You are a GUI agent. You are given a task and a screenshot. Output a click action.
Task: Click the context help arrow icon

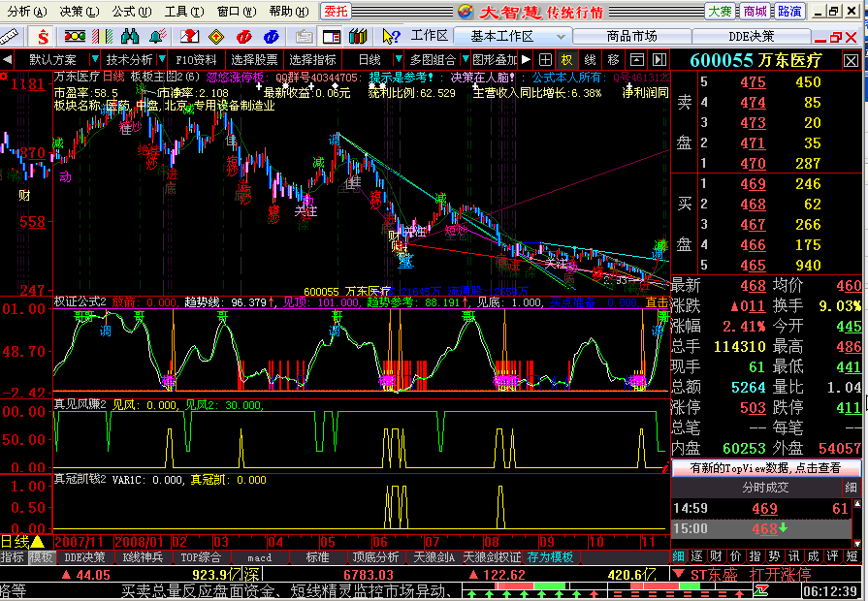click(391, 37)
